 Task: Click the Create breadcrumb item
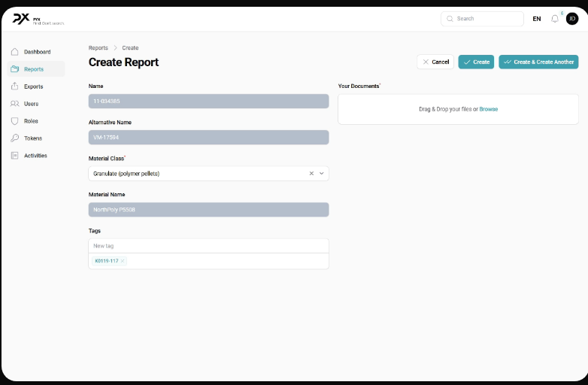point(130,48)
